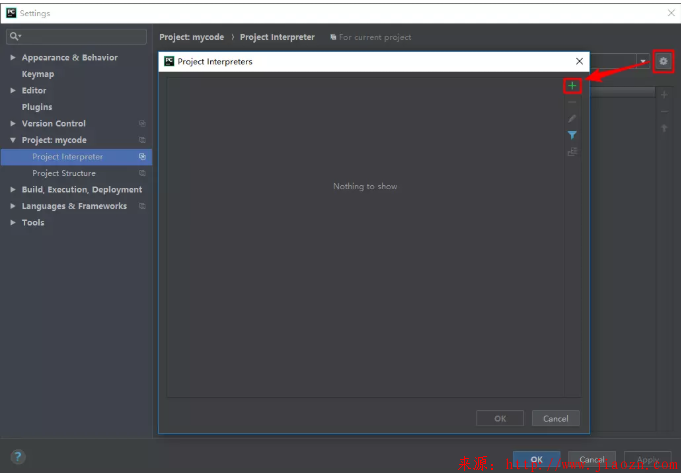The image size is (681, 473).
Task: Expand the Appearance & Behavior section
Action: coord(13,58)
